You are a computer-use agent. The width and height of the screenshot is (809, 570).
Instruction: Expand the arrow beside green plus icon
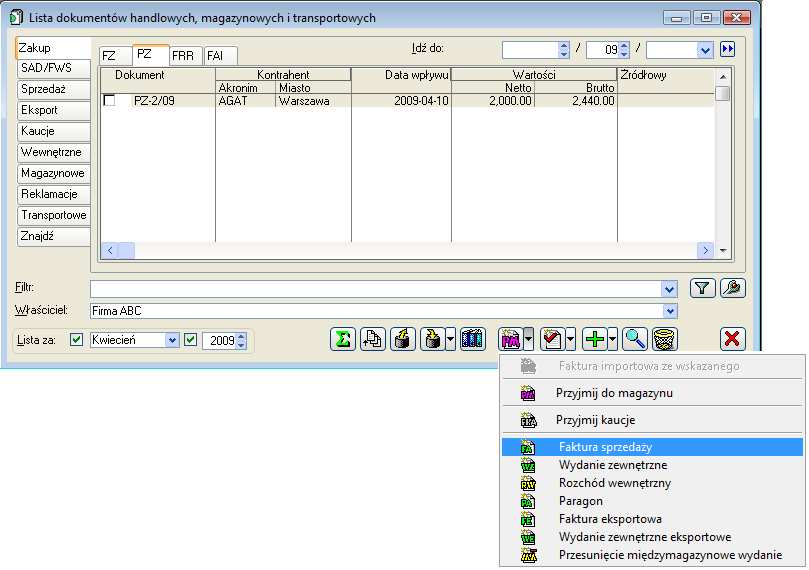(612, 339)
